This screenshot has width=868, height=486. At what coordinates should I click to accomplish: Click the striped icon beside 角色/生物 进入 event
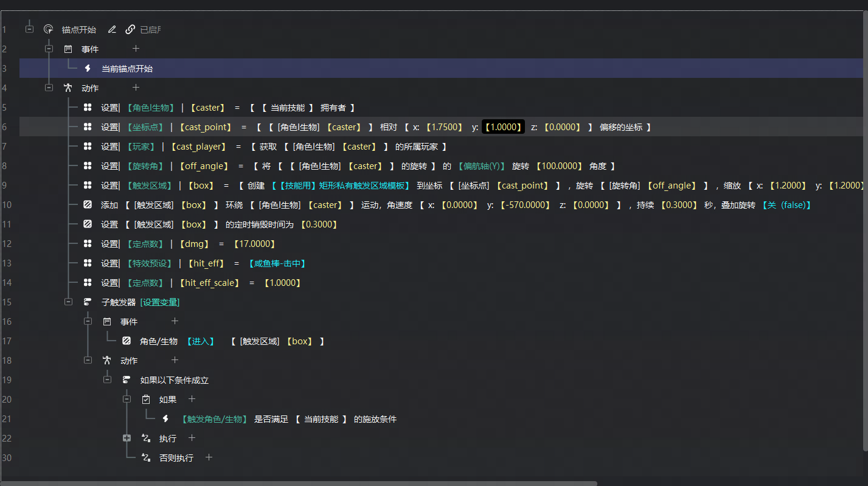pyautogui.click(x=127, y=341)
